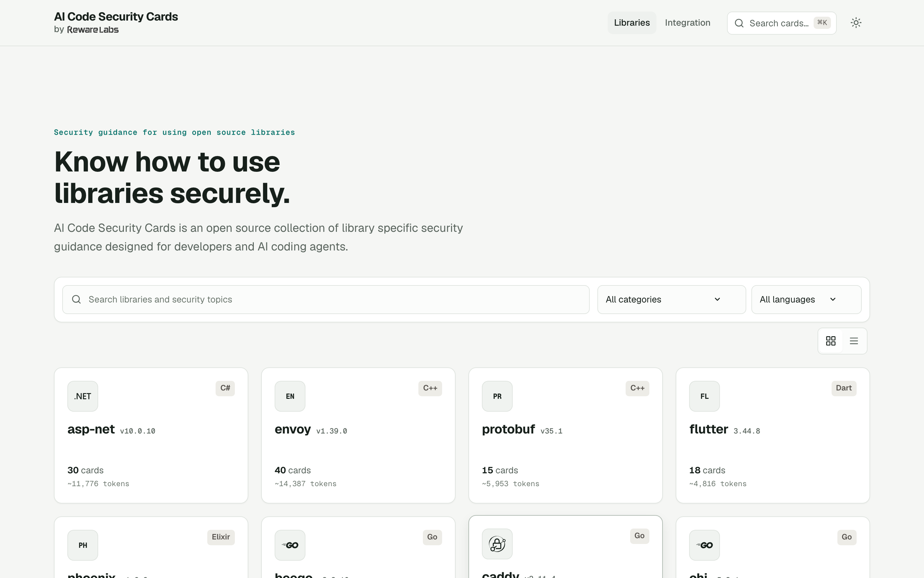Click the FL icon on flutter card
Screen dimensions: 924x578
pyautogui.click(x=705, y=396)
